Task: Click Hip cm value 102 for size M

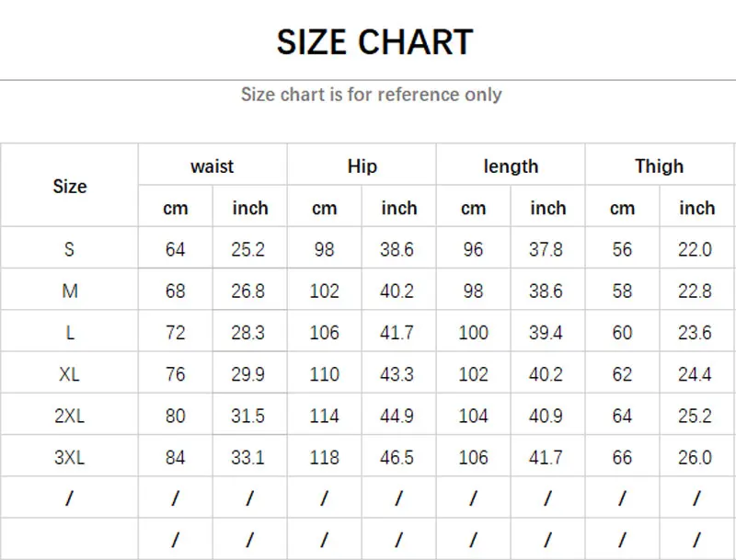Action: 324,291
